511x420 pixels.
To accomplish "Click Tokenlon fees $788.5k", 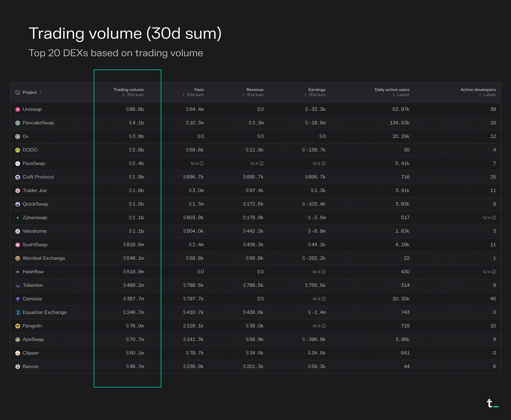I will [x=193, y=285].
